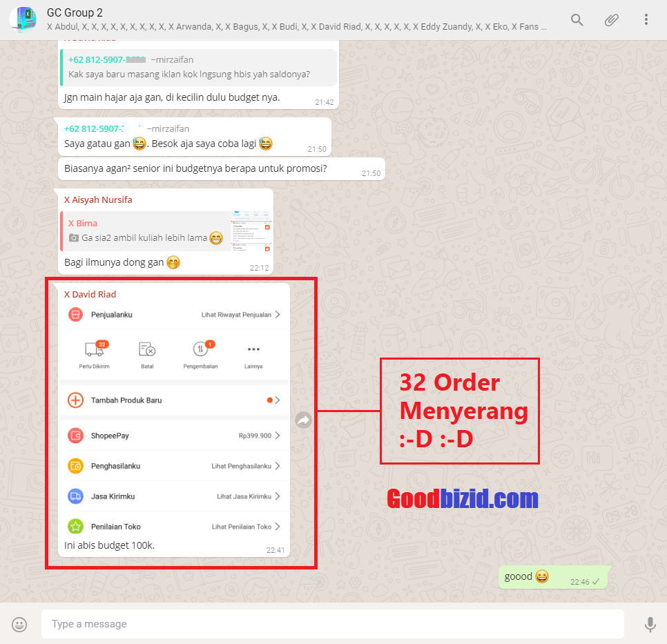Click the group members list under title
The image size is (667, 644).
coord(296,27)
